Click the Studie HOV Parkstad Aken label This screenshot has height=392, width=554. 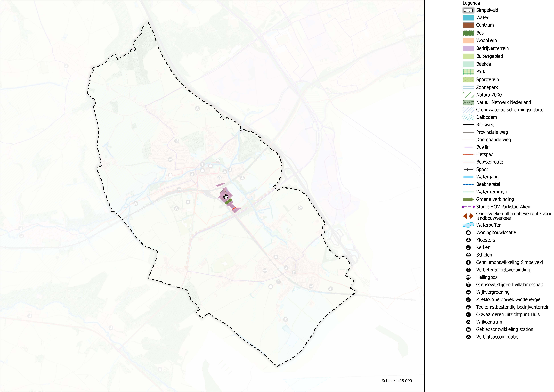503,207
